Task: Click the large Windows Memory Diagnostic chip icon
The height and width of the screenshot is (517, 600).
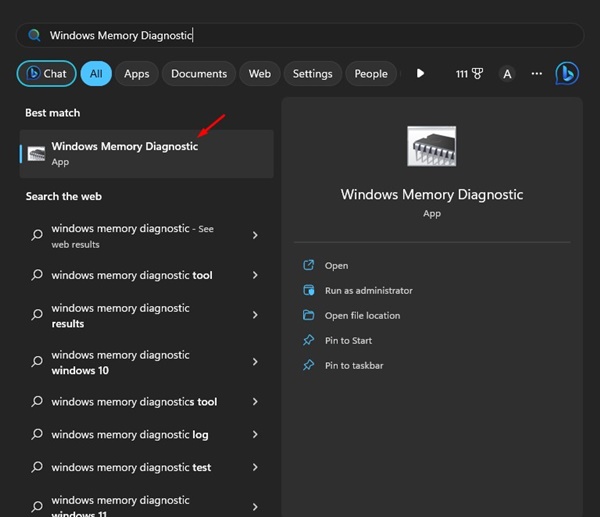Action: (x=431, y=146)
